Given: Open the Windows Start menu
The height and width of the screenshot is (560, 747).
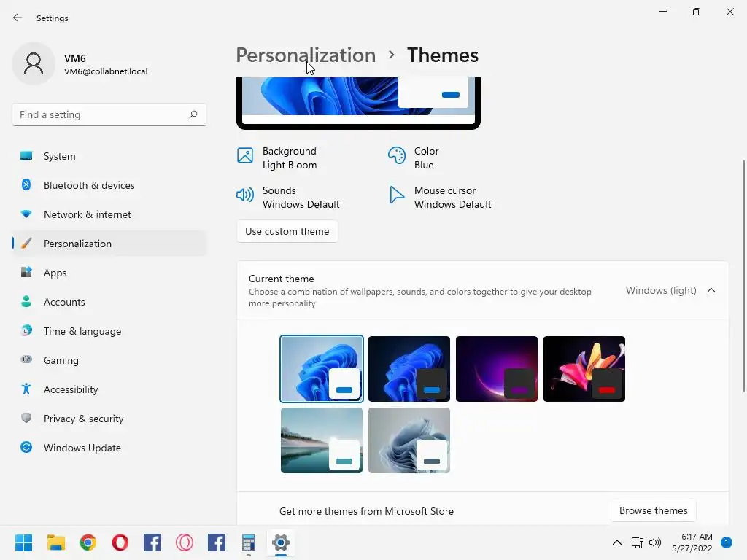Looking at the screenshot, I should point(23,542).
